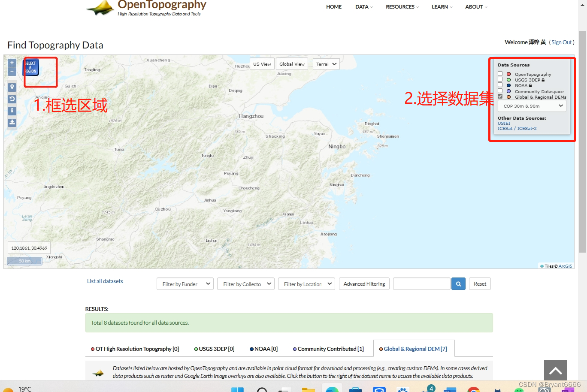This screenshot has width=587, height=392.
Task: Open Microsoft Edge from taskbar
Action: tap(332, 389)
